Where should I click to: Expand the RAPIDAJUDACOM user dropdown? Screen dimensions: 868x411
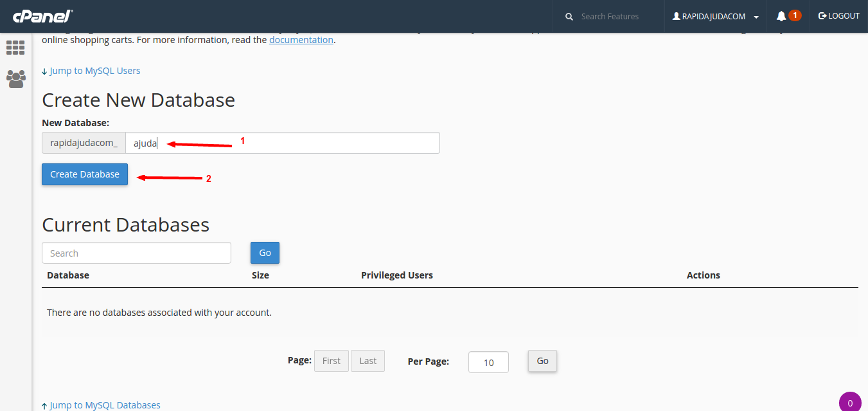(x=715, y=16)
